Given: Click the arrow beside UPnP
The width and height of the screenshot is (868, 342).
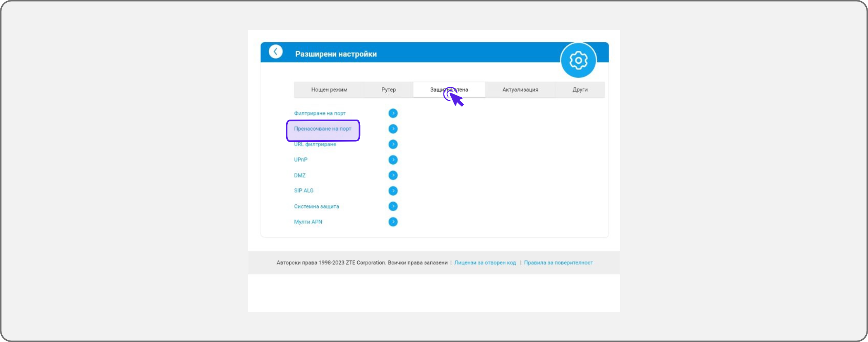Looking at the screenshot, I should [393, 160].
